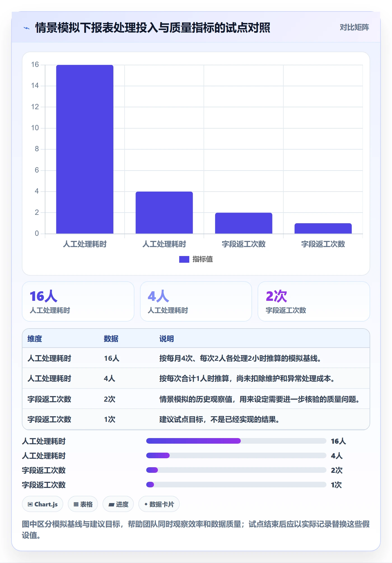The width and height of the screenshot is (392, 563).
Task: Open the 16人 stat card
Action: click(78, 301)
